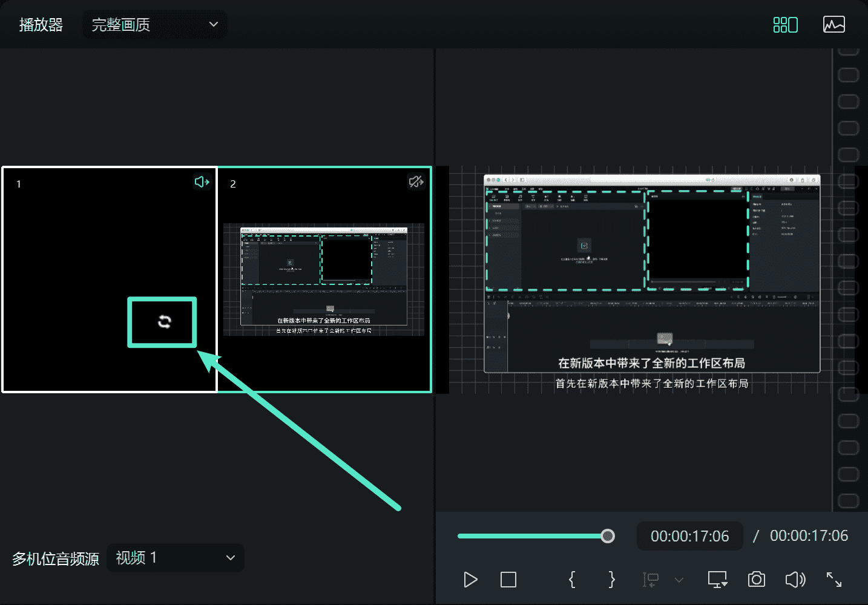868x605 pixels.
Task: Click the current timecode 00:00:17:06 field
Action: pos(689,536)
